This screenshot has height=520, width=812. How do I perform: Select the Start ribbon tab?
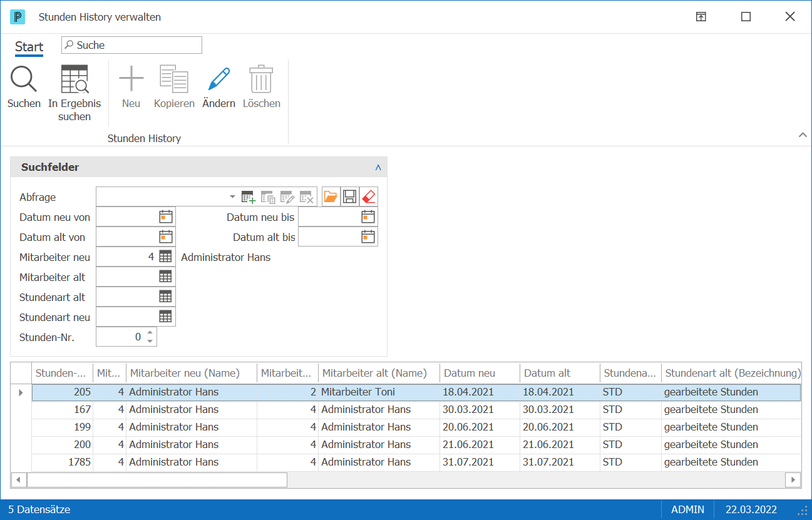pos(29,47)
